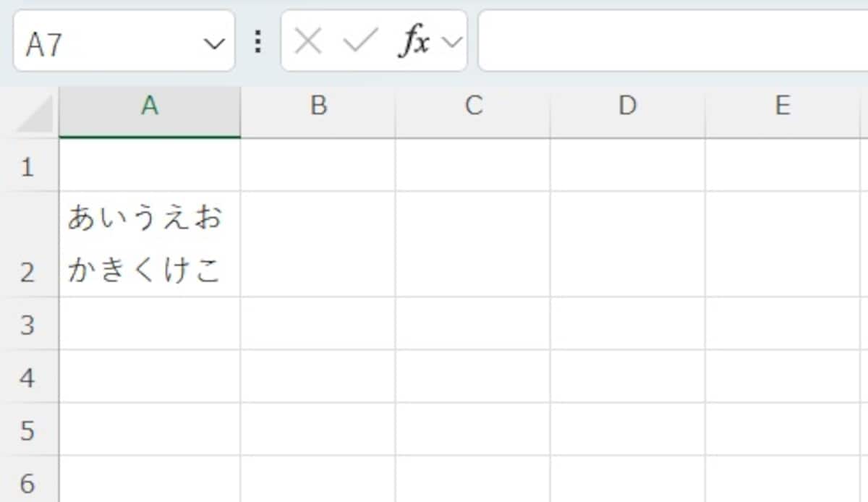Click the Enter checkmark icon on formula bar
Viewport: 868px width, 502px height.
tap(360, 41)
